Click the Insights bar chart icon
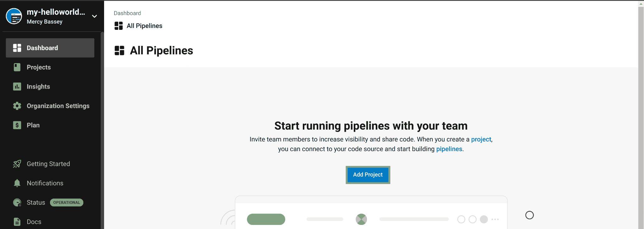The height and width of the screenshot is (229, 644). pos(17,86)
